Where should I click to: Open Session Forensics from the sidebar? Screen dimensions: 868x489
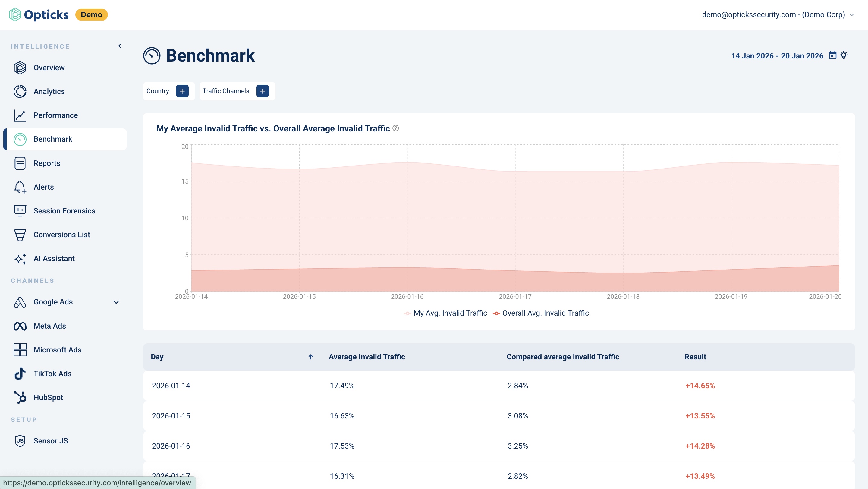coord(64,211)
